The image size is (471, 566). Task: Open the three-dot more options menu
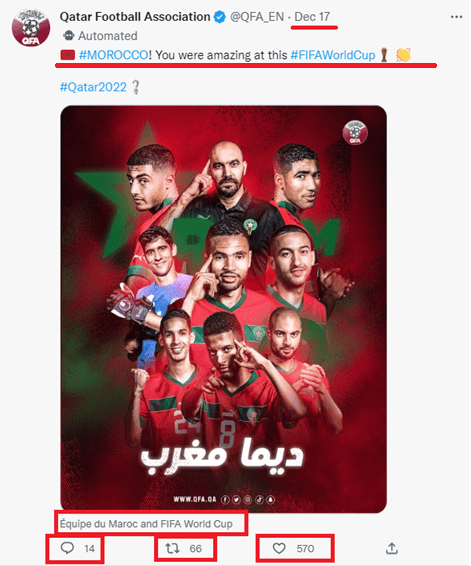point(456,17)
